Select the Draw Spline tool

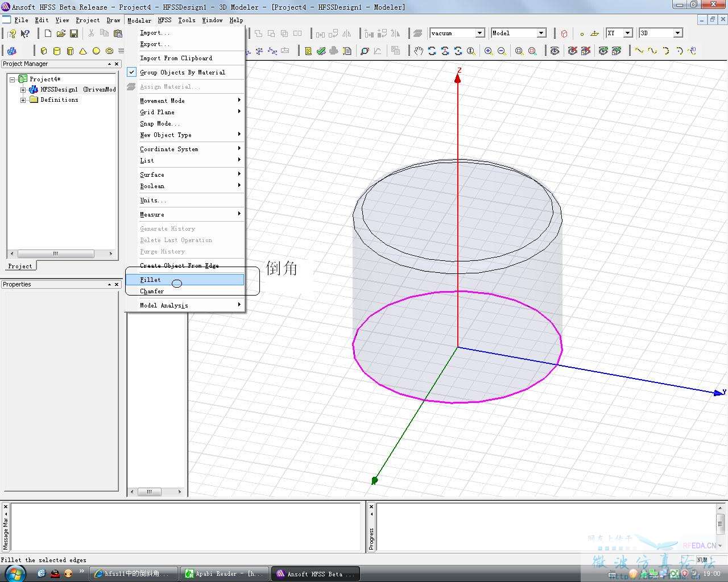(652, 51)
